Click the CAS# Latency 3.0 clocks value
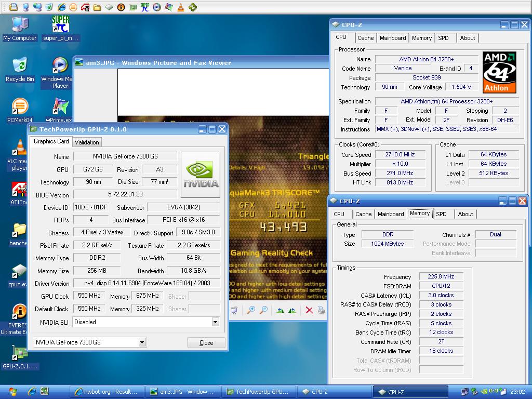The width and height of the screenshot is (532, 399). pyautogui.click(x=441, y=295)
